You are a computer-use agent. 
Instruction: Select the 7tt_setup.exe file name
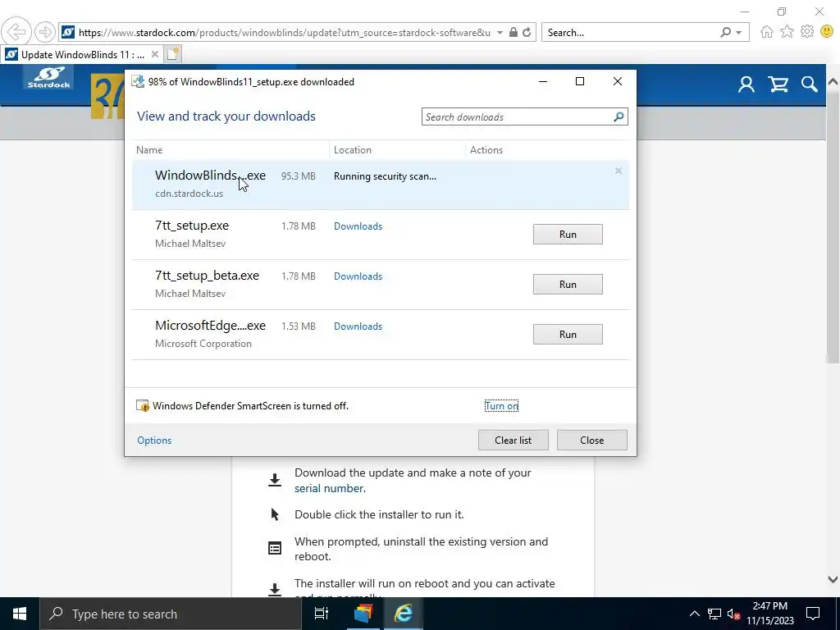click(192, 226)
